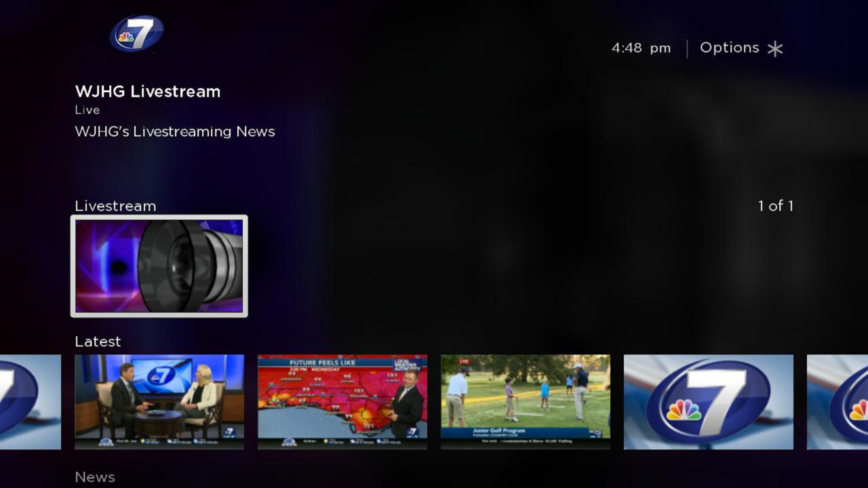
Task: Open the Options asterisk icon
Action: [775, 47]
